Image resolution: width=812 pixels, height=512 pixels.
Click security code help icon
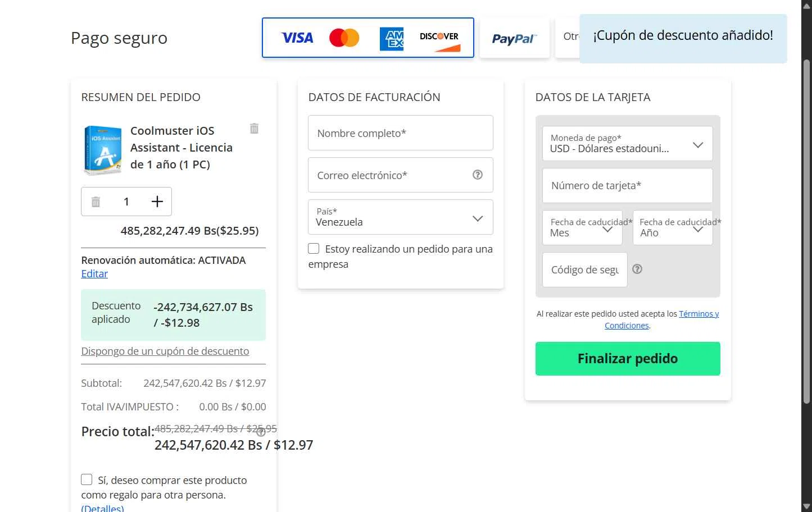pos(637,269)
